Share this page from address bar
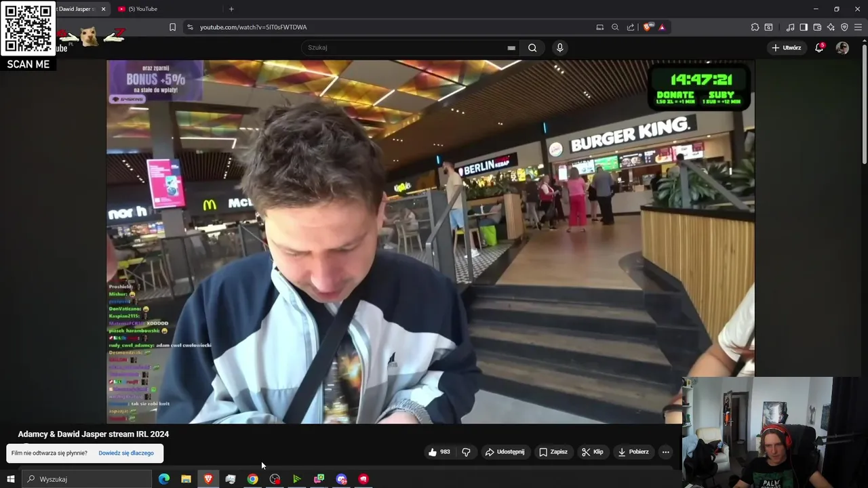Image resolution: width=868 pixels, height=488 pixels. [x=631, y=27]
